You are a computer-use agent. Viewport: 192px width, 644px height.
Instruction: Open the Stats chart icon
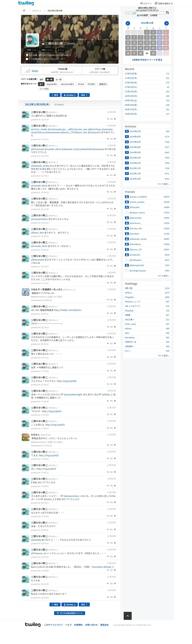coord(27,71)
